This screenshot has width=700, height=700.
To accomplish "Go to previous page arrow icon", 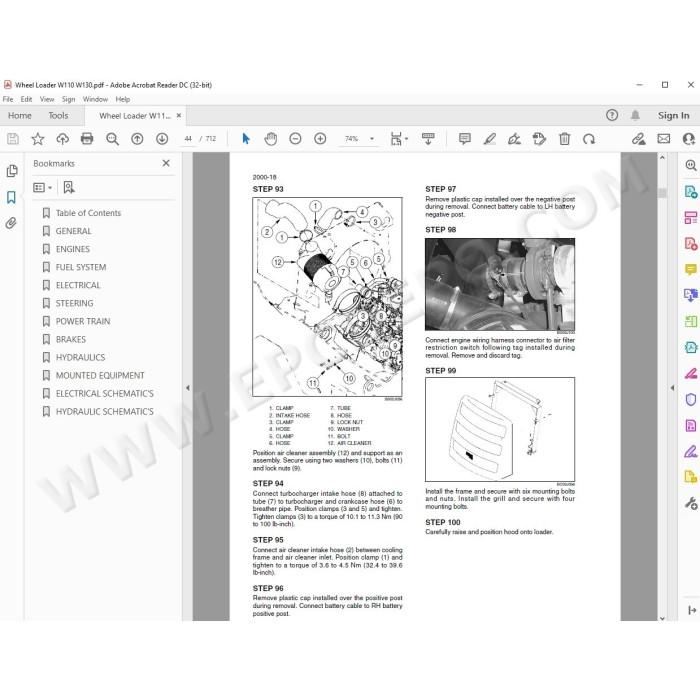I will pos(137,139).
